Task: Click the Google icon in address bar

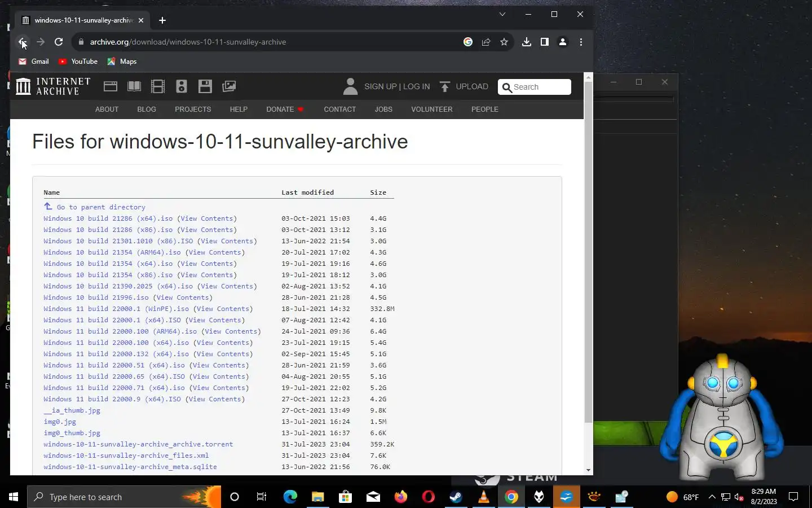Action: [468, 42]
